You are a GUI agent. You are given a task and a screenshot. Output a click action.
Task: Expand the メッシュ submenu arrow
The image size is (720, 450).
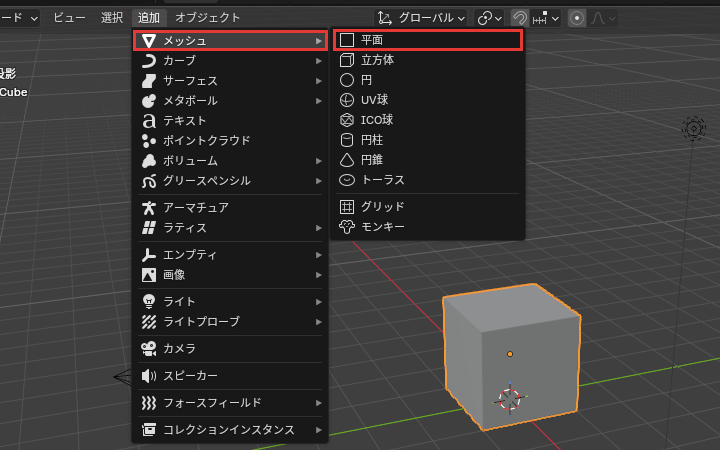coord(319,41)
